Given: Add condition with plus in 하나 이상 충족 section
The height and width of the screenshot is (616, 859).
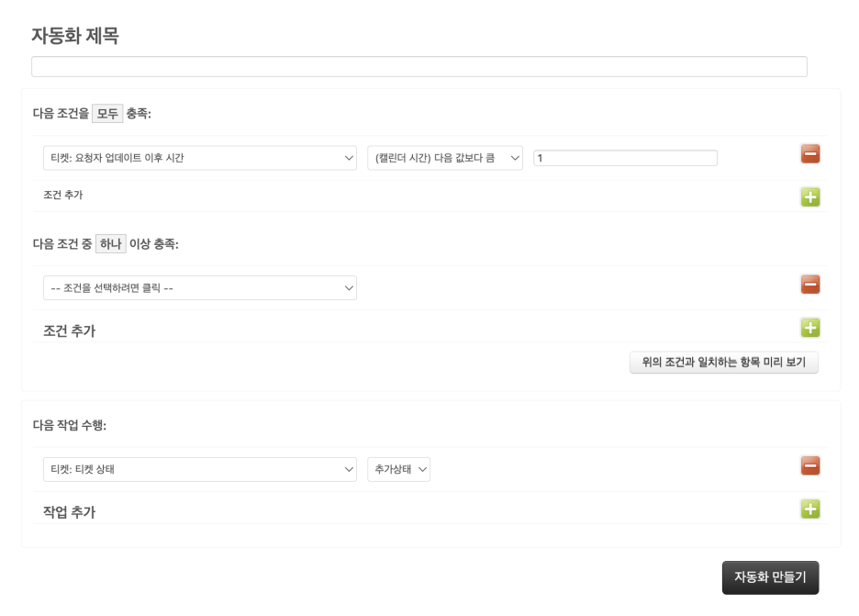Looking at the screenshot, I should 810,328.
